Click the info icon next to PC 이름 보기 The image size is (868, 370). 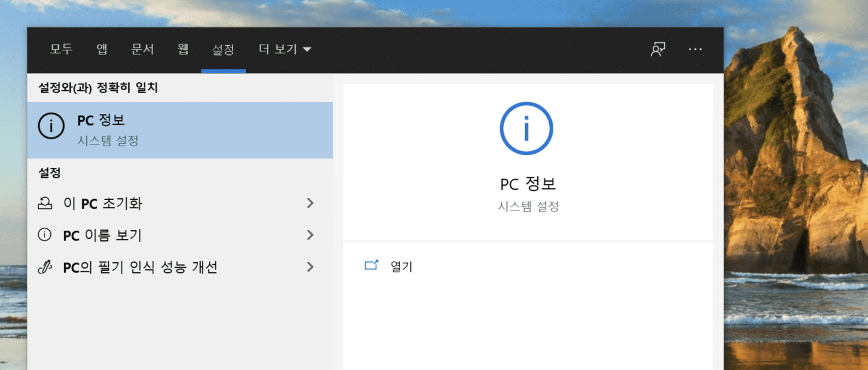coord(45,235)
